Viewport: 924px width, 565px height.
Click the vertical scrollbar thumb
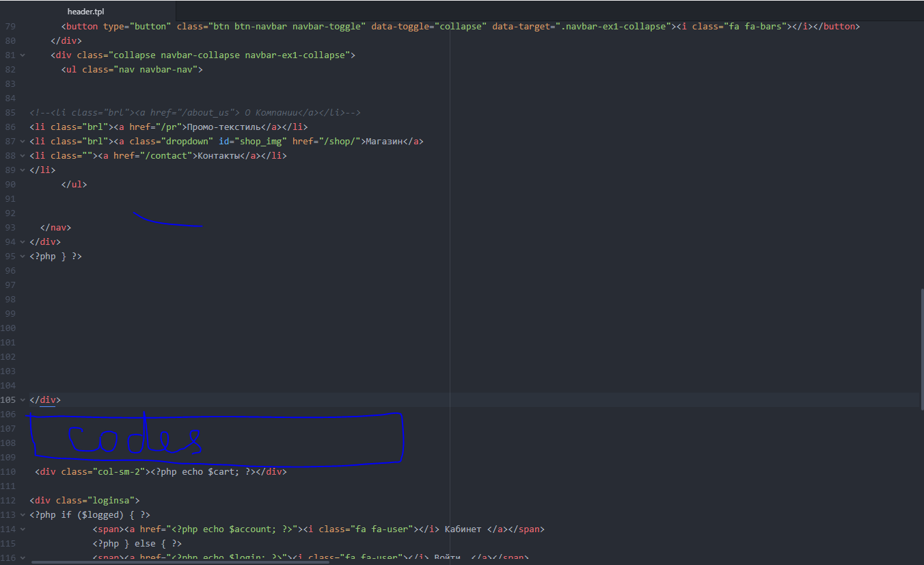pos(922,349)
